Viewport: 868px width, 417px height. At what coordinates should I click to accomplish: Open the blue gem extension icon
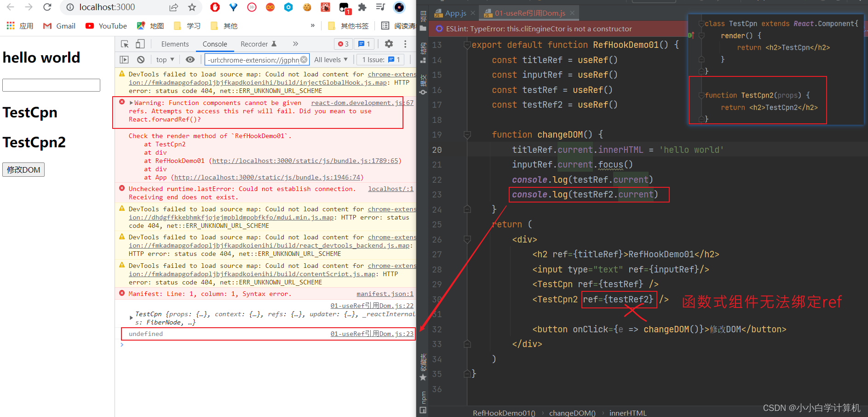[233, 7]
